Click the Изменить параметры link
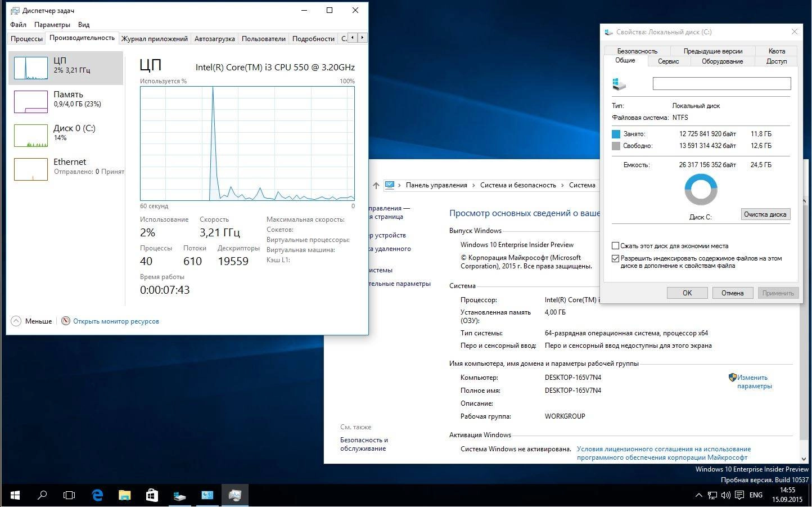The width and height of the screenshot is (812, 507). 754,382
